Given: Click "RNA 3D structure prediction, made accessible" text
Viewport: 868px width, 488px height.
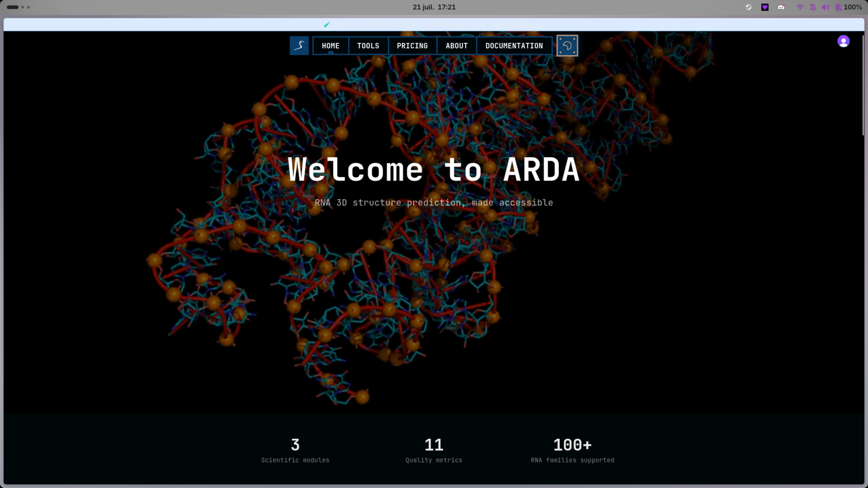Looking at the screenshot, I should point(434,202).
